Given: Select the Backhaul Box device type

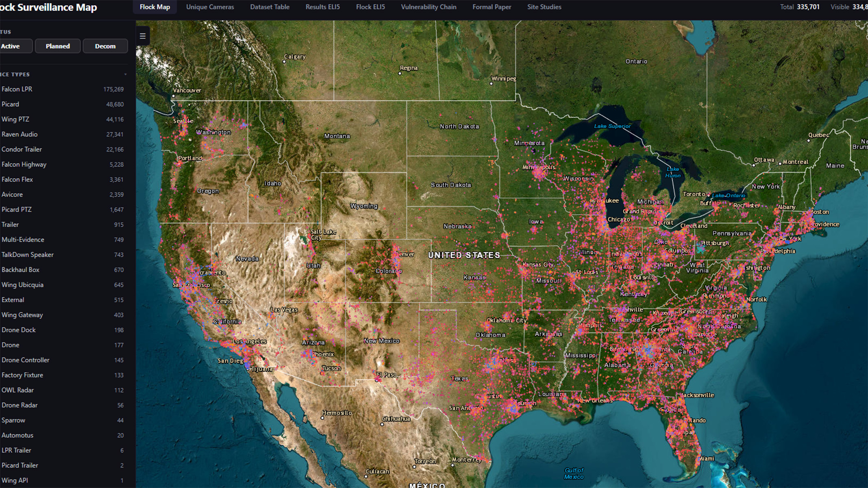Looking at the screenshot, I should click(63, 269).
